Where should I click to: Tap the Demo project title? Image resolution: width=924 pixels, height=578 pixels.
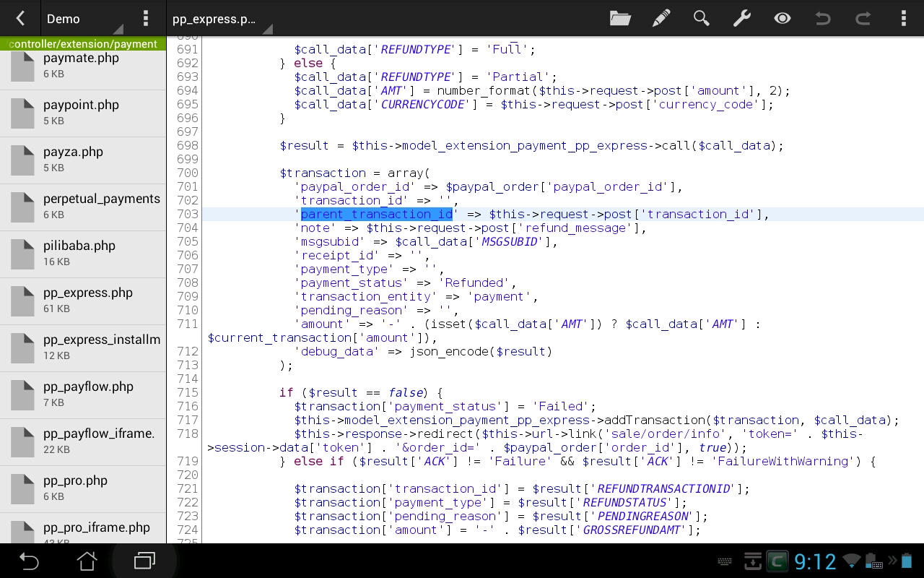pyautogui.click(x=63, y=19)
